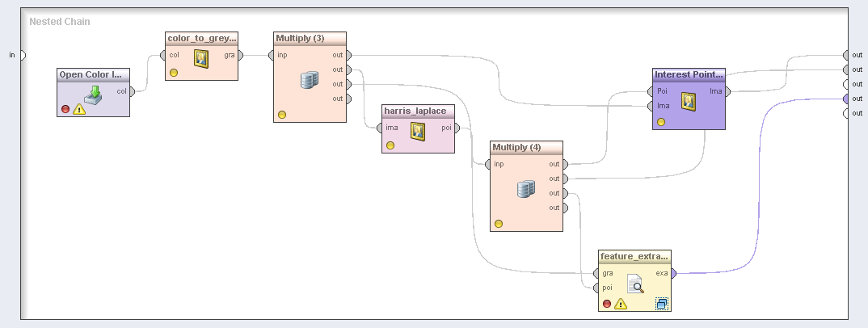Viewport: 868px width, 328px height.
Task: Click the 'poi' output port of harris_laplace
Action: pyautogui.click(x=457, y=128)
